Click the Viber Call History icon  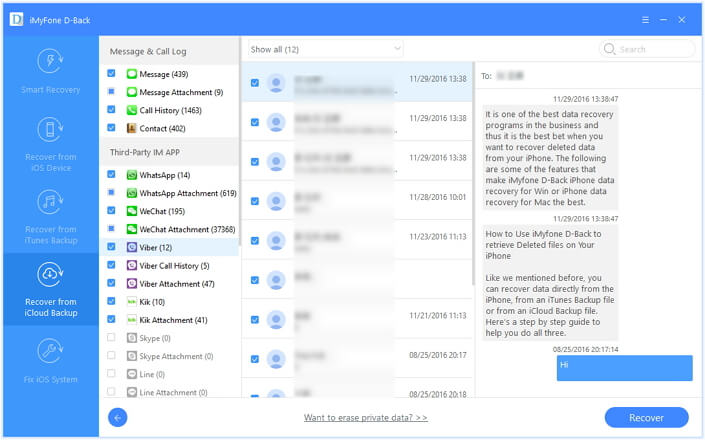[131, 266]
